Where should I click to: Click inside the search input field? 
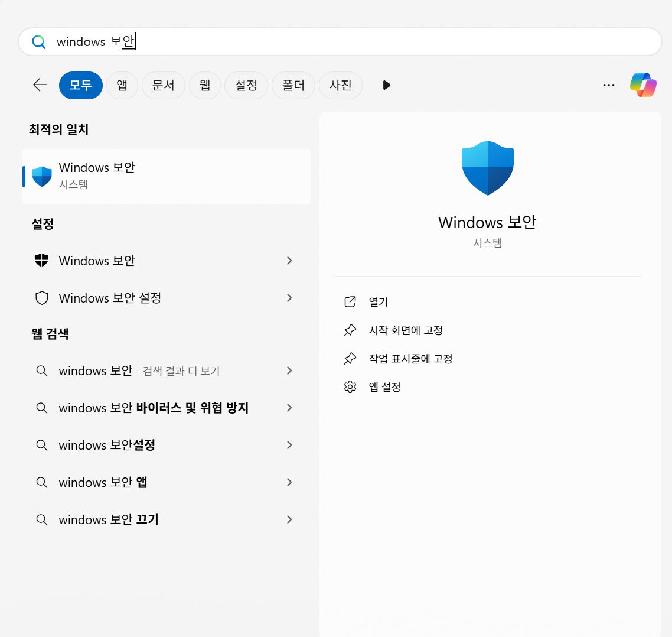(236, 41)
